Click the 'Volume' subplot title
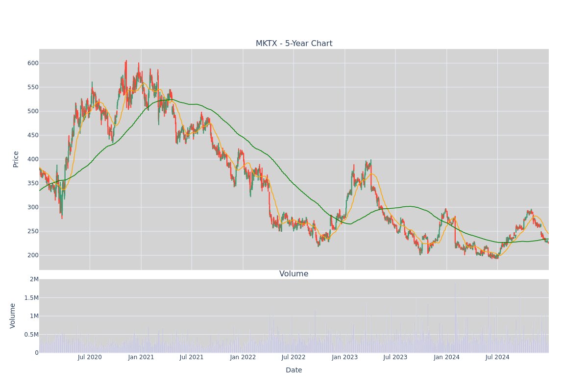The height and width of the screenshot is (392, 588). (x=294, y=274)
